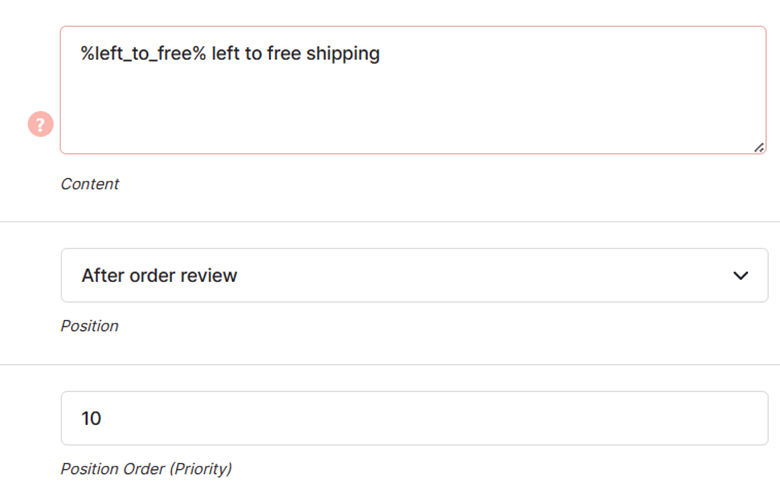Place cursor after the word 'shipping'
The height and width of the screenshot is (500, 780).
click(381, 53)
